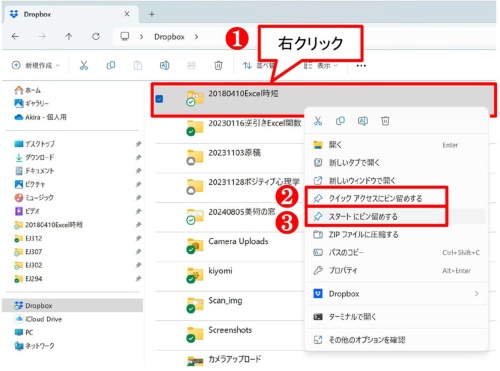
Task: Click pin icon next to ダウンロード
Action: 138,157
